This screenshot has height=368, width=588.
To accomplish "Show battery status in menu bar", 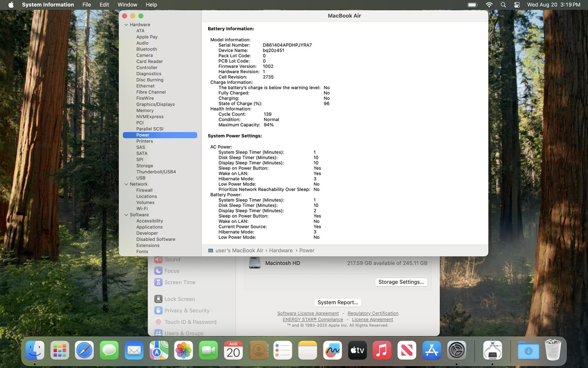I will [473, 5].
